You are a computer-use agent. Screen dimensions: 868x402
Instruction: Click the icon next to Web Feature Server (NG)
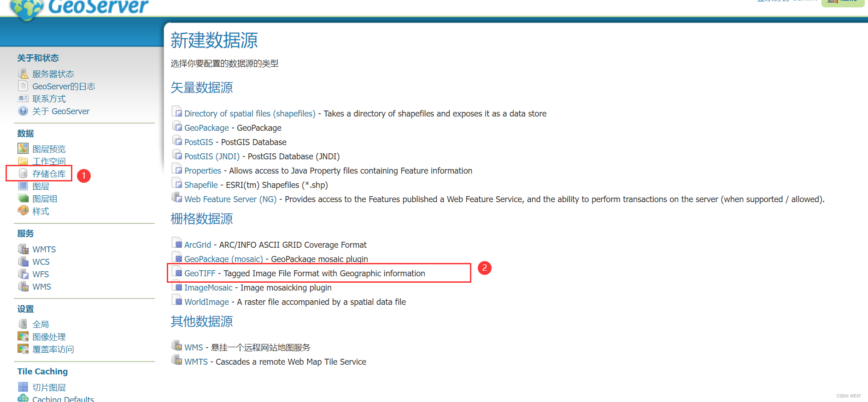click(177, 198)
